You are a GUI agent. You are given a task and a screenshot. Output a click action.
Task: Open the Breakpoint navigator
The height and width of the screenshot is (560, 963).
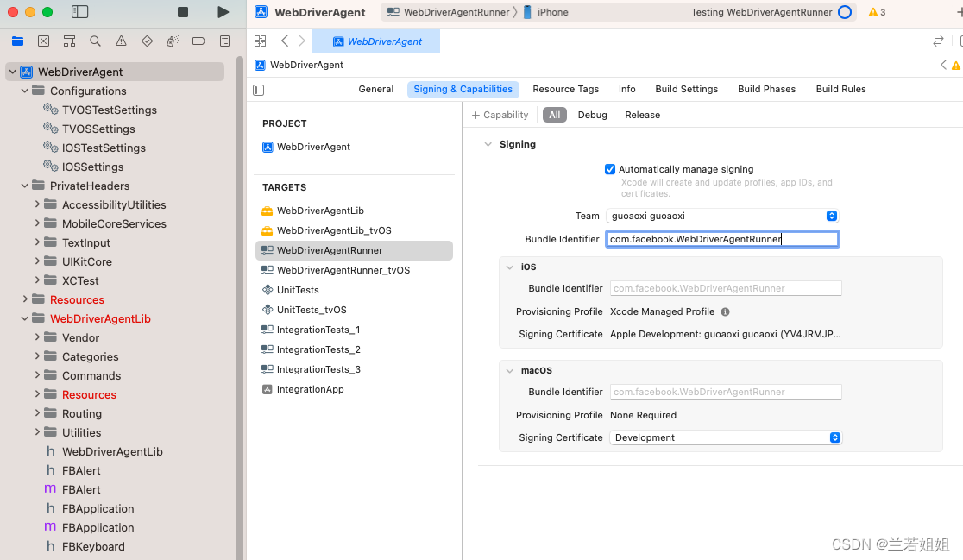tap(198, 41)
